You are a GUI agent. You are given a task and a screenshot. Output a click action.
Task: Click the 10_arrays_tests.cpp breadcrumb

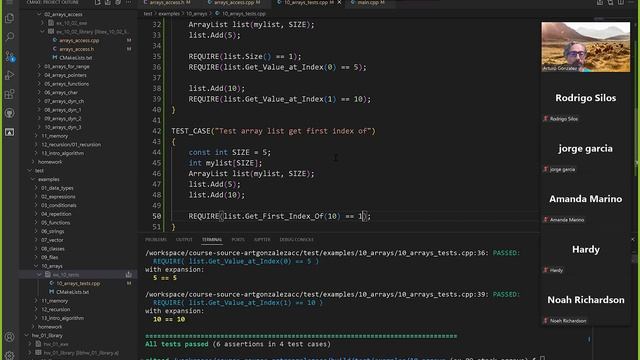tap(244, 13)
